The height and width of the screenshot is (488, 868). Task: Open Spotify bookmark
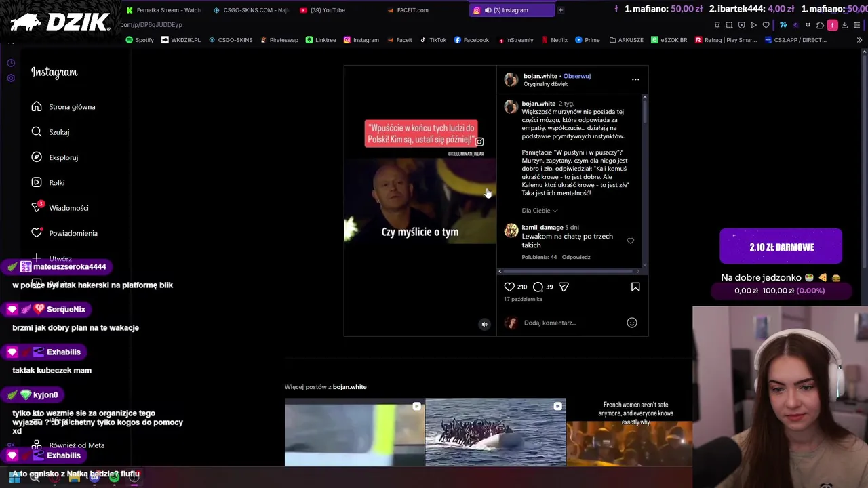140,40
